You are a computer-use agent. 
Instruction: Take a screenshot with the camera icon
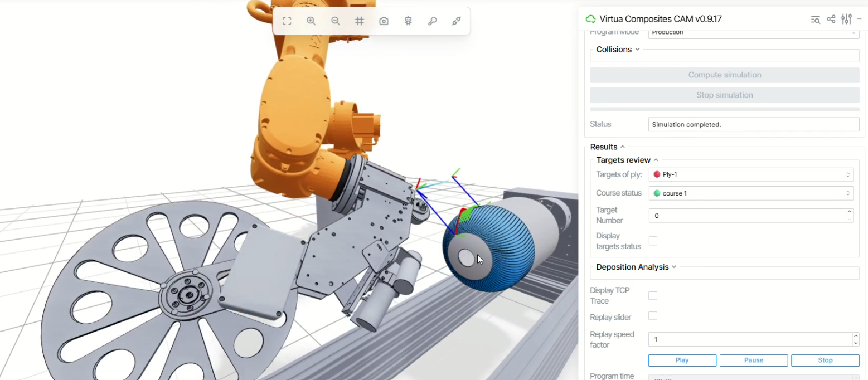pyautogui.click(x=384, y=21)
